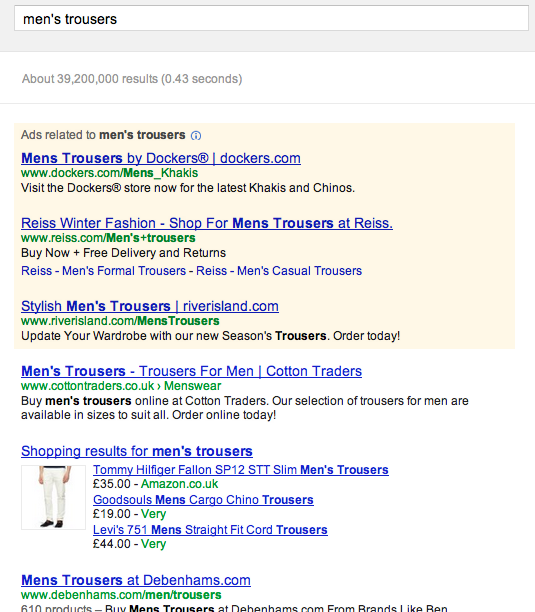Click Cotton Traders result description snippet
The image size is (535, 612).
click(x=245, y=408)
